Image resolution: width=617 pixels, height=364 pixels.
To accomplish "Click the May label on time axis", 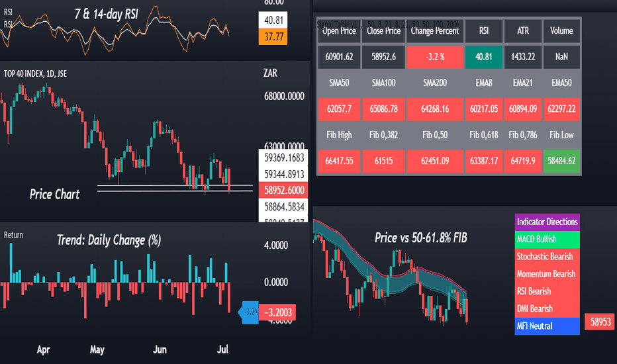I will pyautogui.click(x=97, y=349).
